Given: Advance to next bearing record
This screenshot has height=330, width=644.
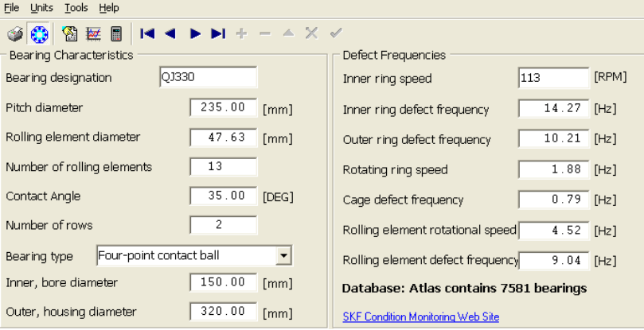Looking at the screenshot, I should pyautogui.click(x=195, y=33).
